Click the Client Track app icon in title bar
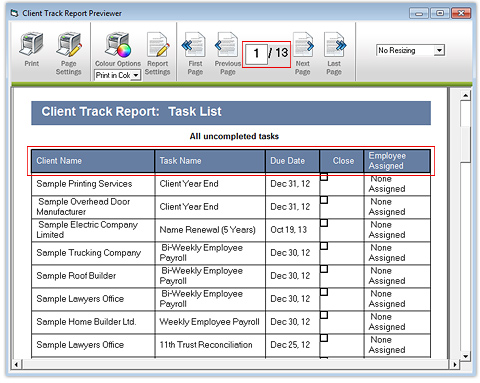Screen dimensions: 480x383 [14, 13]
